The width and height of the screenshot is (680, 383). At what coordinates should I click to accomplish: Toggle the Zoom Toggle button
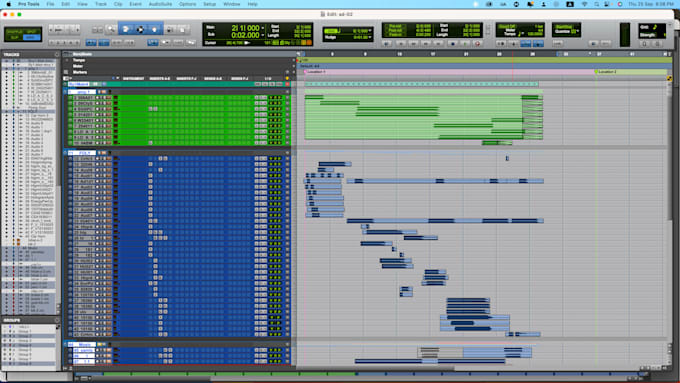pos(91,42)
